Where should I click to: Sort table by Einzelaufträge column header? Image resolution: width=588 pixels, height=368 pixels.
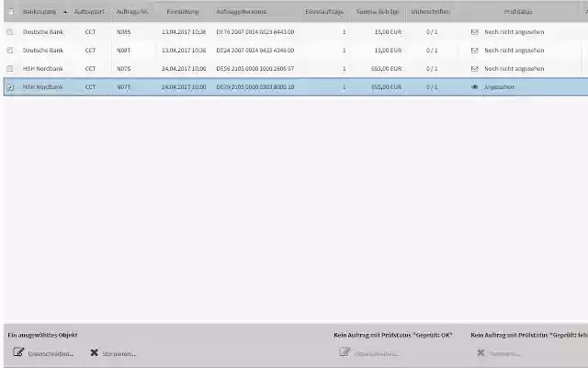pyautogui.click(x=324, y=12)
